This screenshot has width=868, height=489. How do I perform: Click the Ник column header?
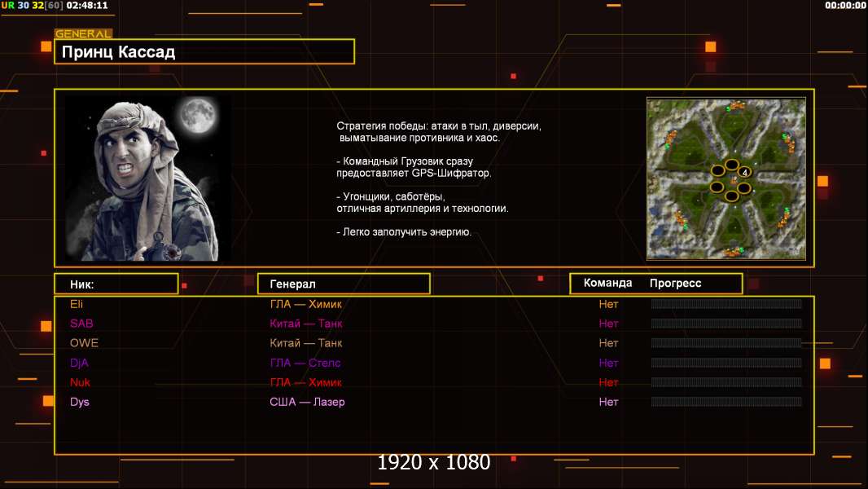(82, 284)
